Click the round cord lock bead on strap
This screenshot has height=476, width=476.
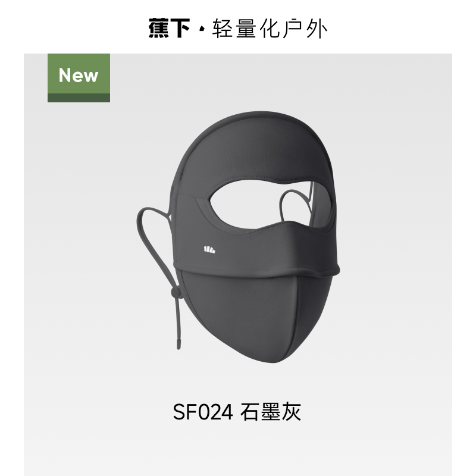[176, 293]
